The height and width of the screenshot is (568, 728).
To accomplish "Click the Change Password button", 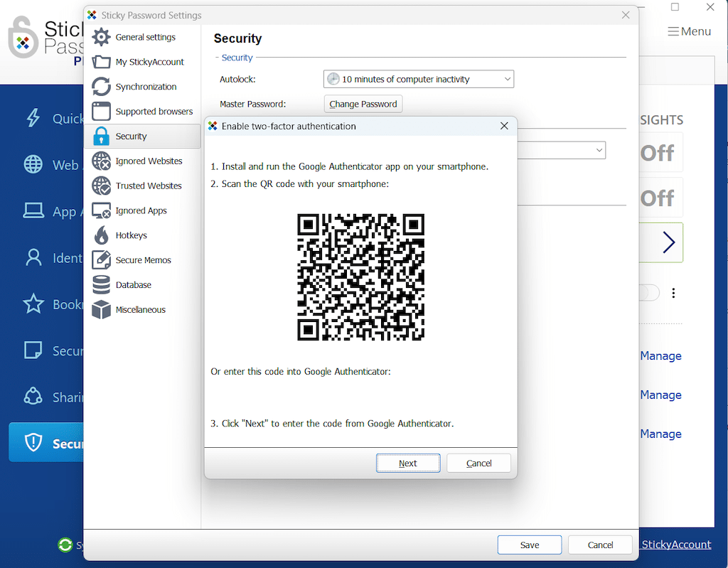I will [x=363, y=104].
